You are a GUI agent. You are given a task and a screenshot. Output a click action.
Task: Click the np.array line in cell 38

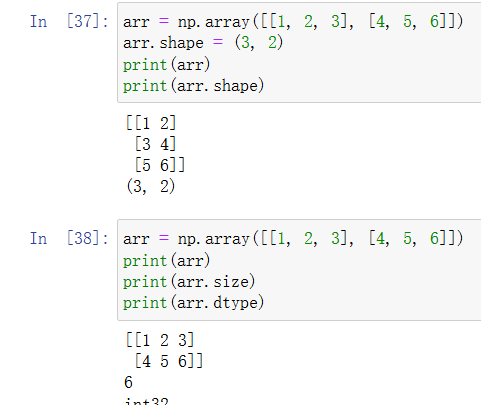click(293, 239)
